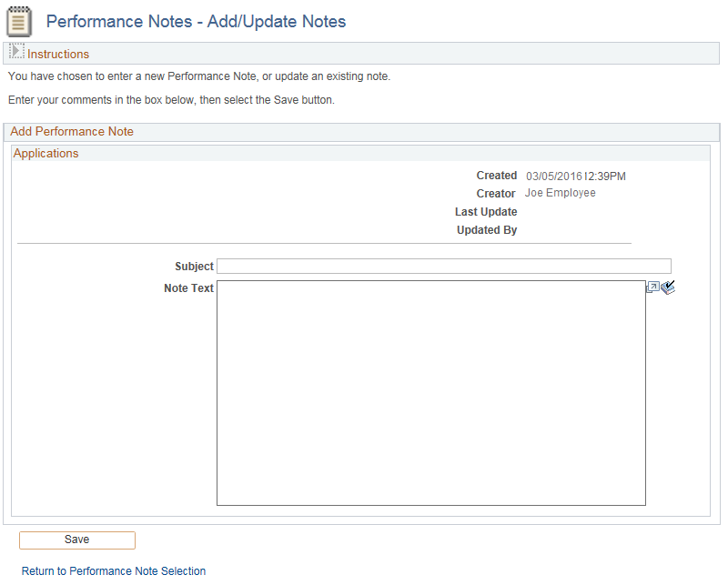
Task: Click the Created label
Action: 496,176
